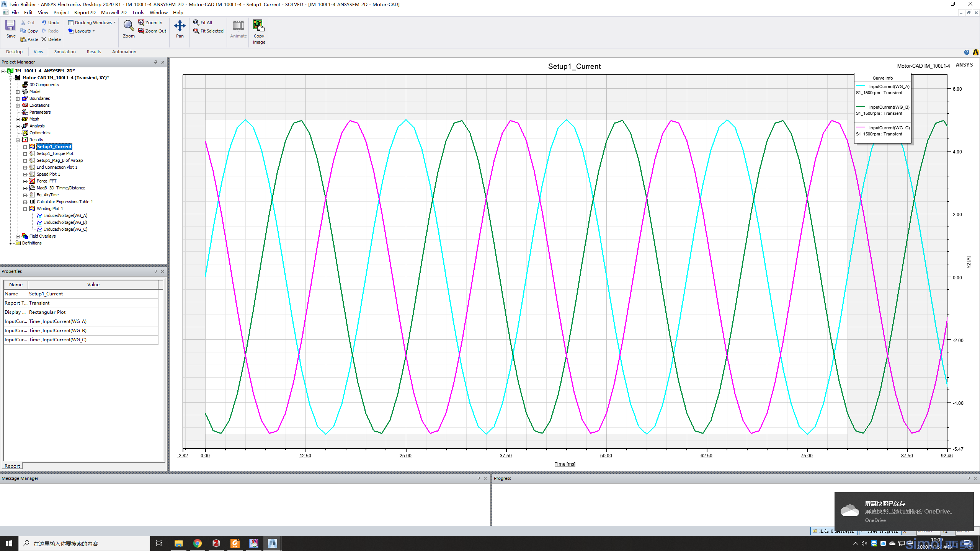Switch to the Automation ribbon tab
Image resolution: width=980 pixels, height=551 pixels.
click(124, 52)
